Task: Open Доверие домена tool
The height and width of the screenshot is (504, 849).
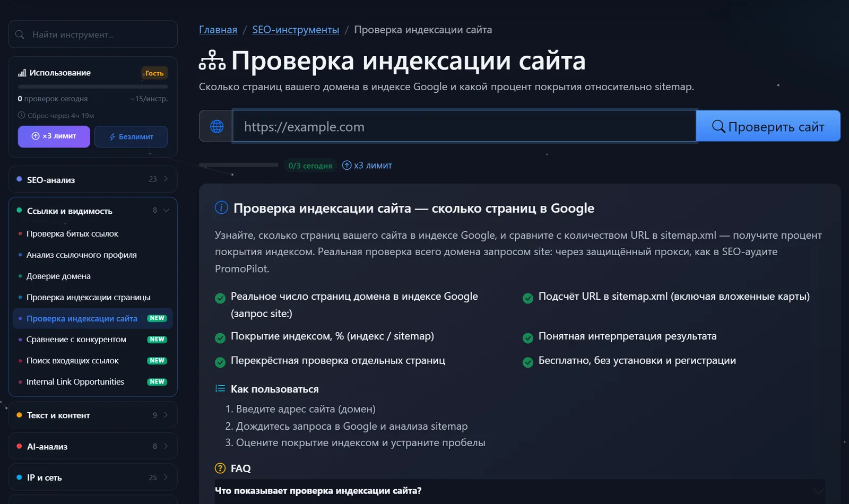Action: [93, 276]
